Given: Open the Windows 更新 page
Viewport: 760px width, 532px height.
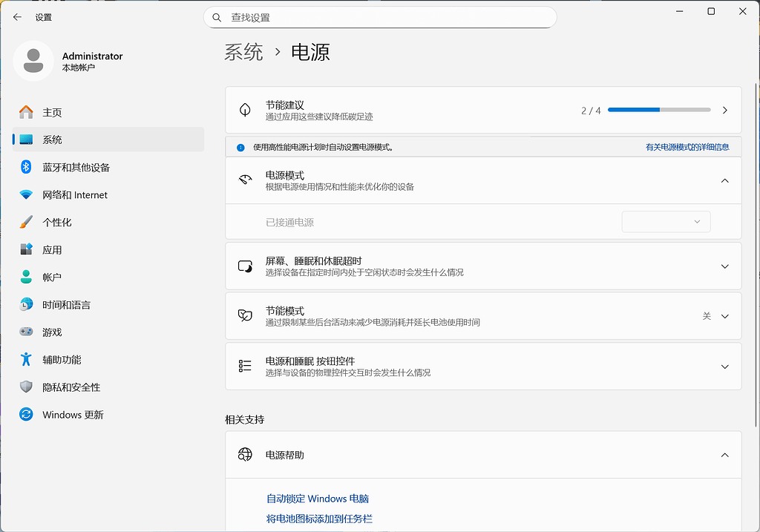Looking at the screenshot, I should click(x=108, y=415).
